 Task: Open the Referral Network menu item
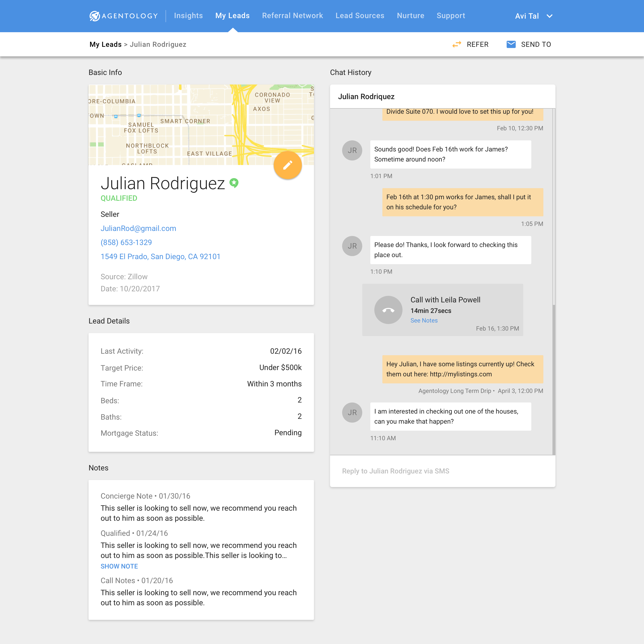[x=292, y=16]
